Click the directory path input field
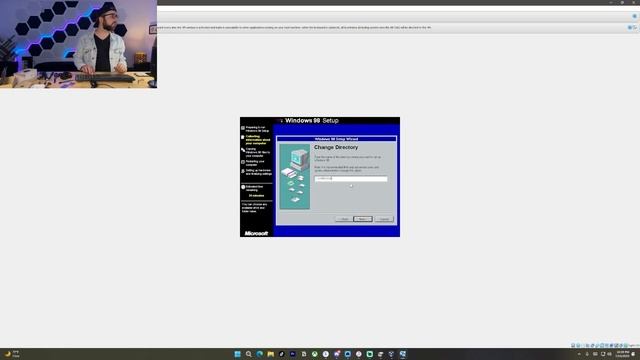This screenshot has width=640, height=360. [x=351, y=178]
